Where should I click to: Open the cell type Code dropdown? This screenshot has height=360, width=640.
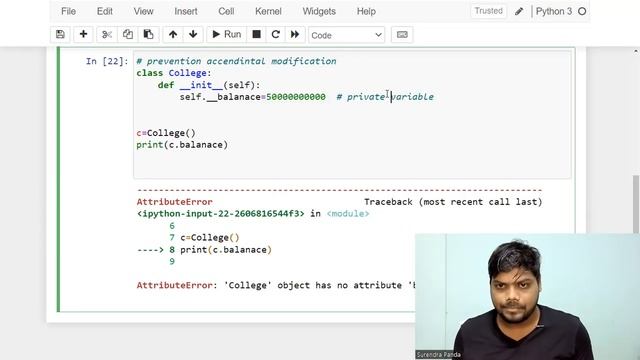point(346,35)
